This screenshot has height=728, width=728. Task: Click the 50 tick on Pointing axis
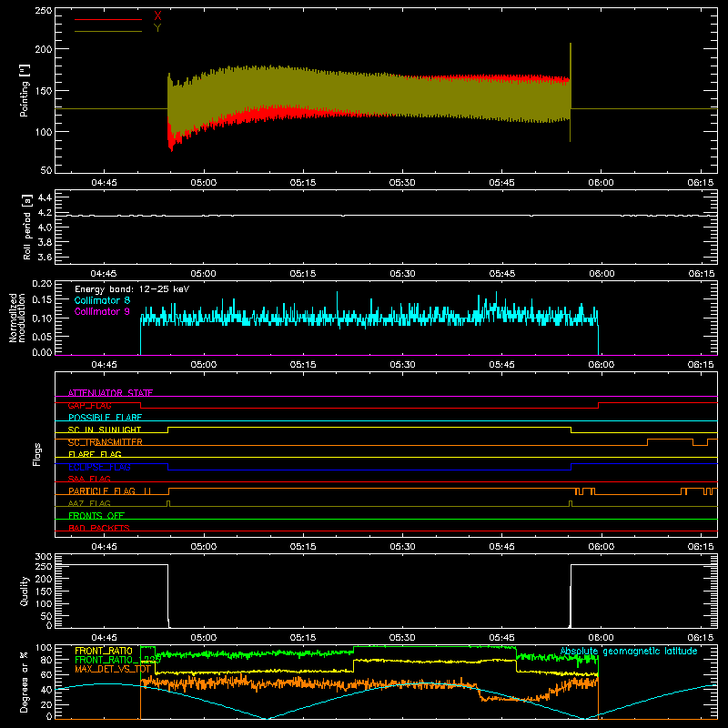pyautogui.click(x=46, y=170)
